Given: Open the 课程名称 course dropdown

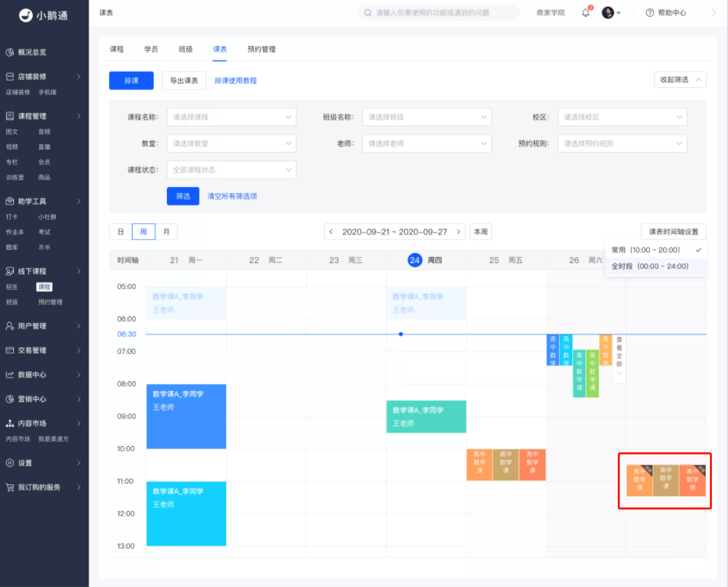Looking at the screenshot, I should [x=232, y=117].
